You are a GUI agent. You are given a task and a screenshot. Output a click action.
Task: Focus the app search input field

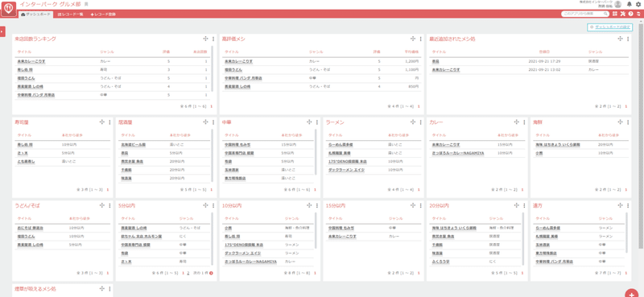coord(582,14)
